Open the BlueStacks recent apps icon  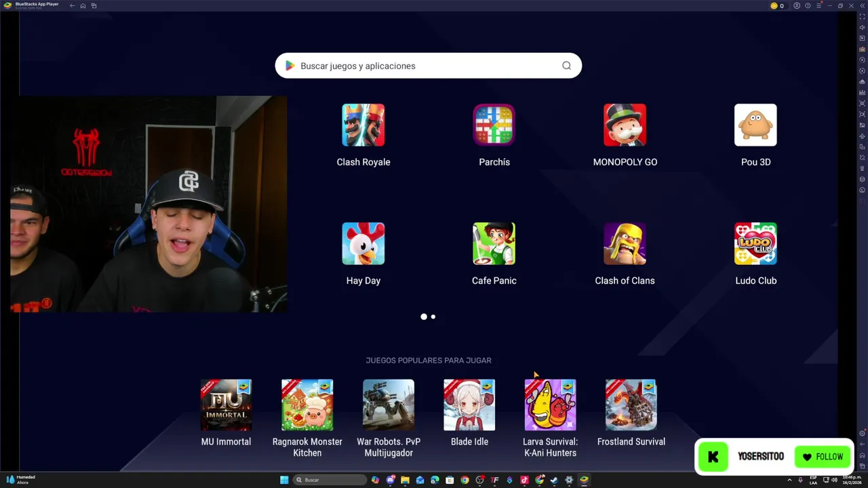[x=94, y=6]
